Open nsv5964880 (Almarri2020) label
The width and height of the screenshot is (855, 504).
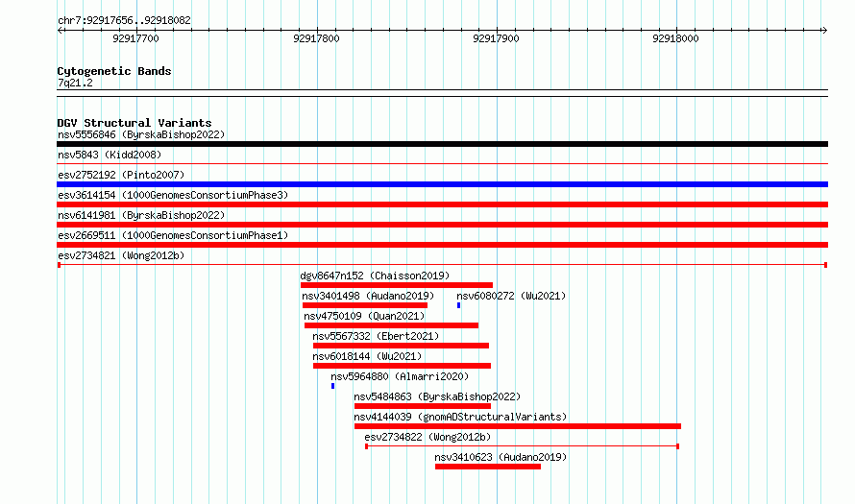click(400, 376)
